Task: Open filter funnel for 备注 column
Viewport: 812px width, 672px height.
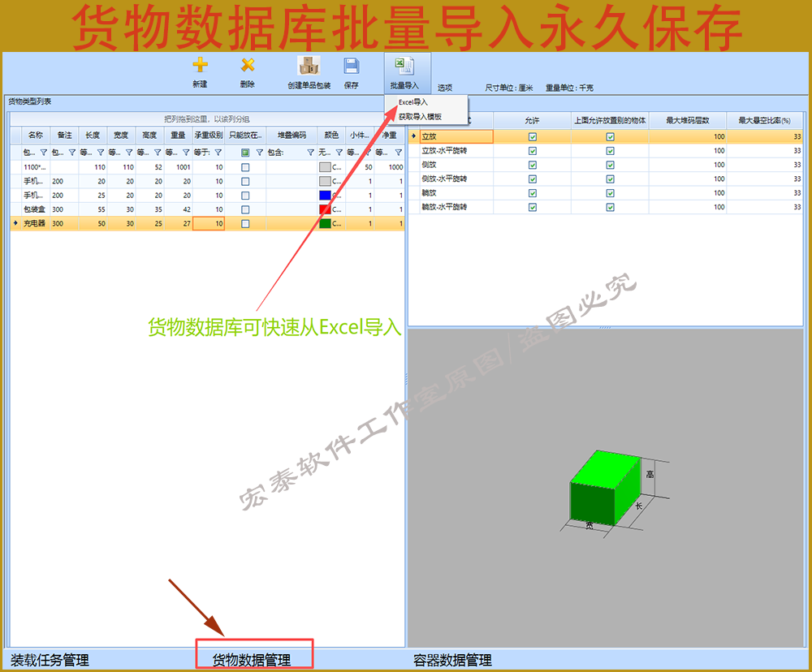Action: click(72, 153)
